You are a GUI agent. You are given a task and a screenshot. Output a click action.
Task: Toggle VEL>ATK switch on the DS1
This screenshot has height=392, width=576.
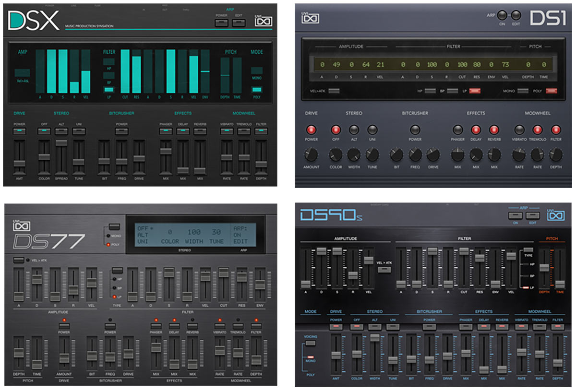click(x=334, y=91)
